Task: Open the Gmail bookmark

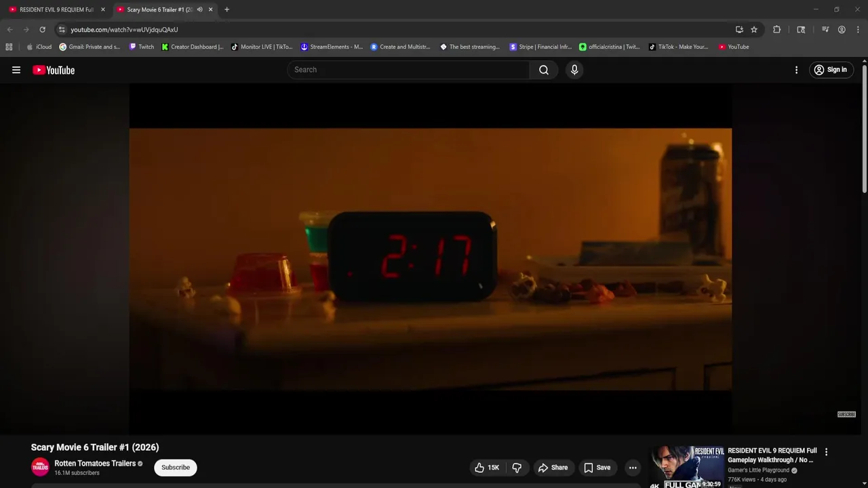Action: coord(90,47)
